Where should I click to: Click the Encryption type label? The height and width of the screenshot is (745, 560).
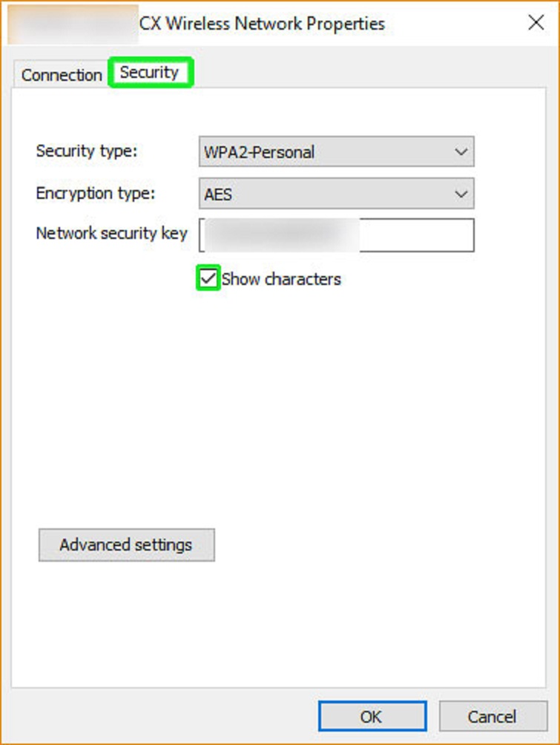[95, 194]
